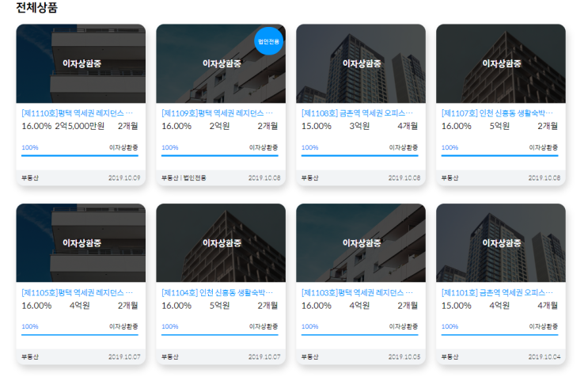Viewport: 588px width, 377px height.
Task: Click the 제1105호 card building thumbnail
Action: pos(81,243)
